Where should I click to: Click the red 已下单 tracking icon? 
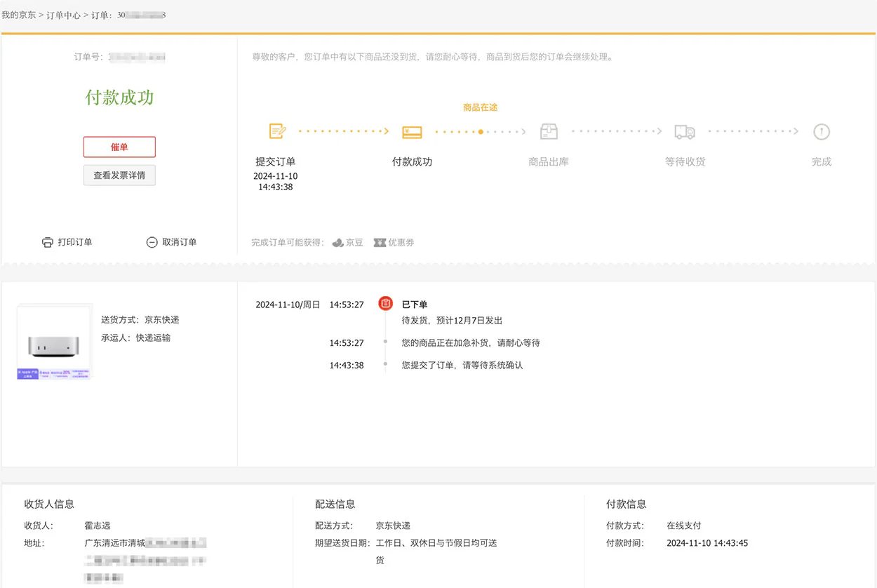pos(385,303)
